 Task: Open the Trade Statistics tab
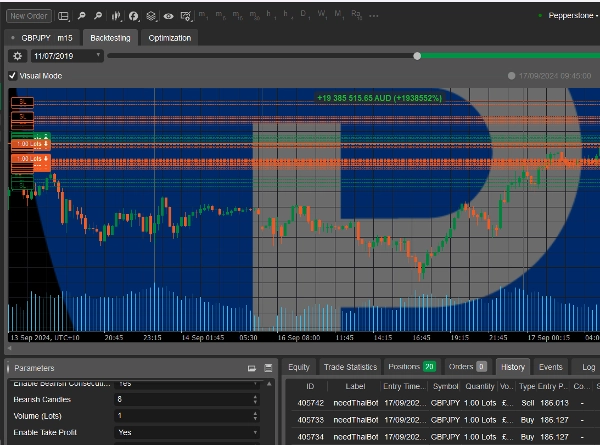[349, 367]
